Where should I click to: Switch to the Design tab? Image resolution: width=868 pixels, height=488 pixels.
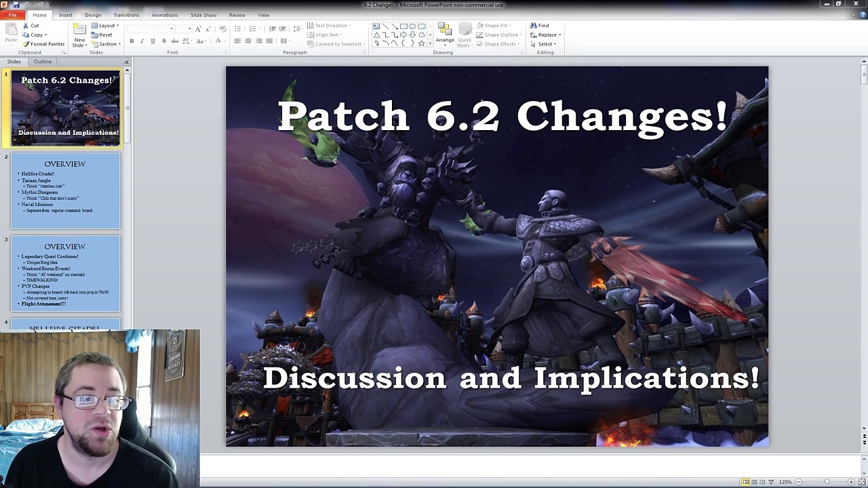pos(93,15)
